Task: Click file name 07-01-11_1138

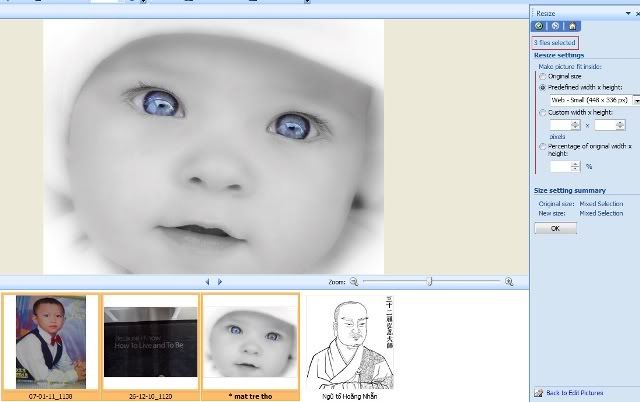Action: tap(51, 396)
